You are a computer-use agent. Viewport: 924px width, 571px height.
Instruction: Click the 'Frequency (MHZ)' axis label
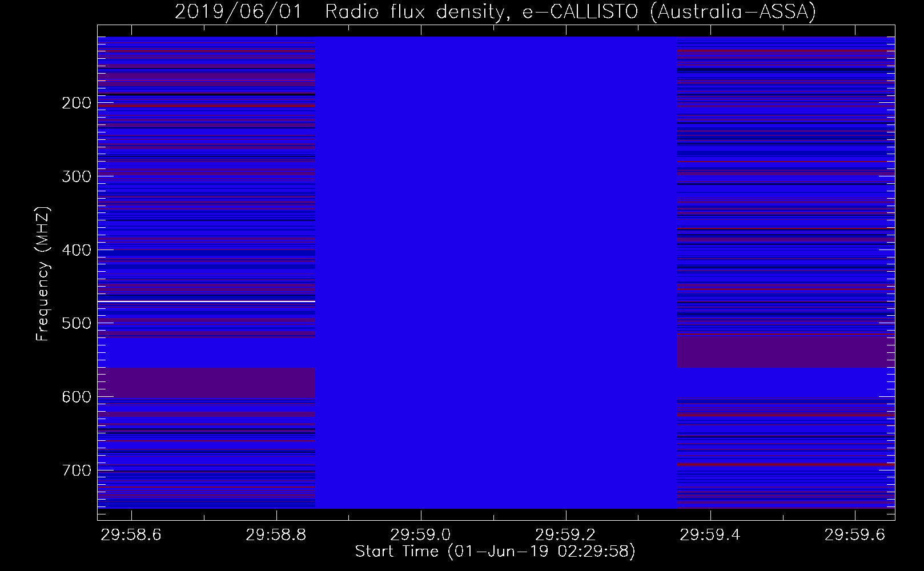coord(43,274)
